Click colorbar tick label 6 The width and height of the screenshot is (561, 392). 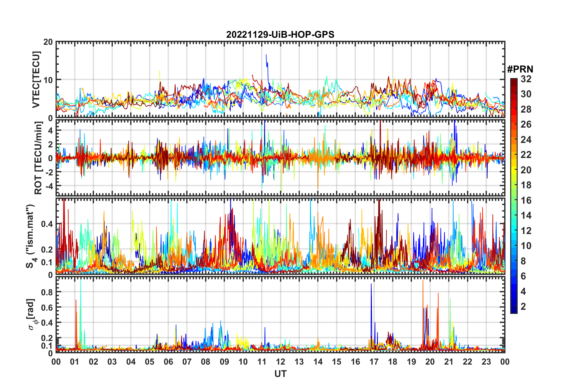pyautogui.click(x=523, y=276)
